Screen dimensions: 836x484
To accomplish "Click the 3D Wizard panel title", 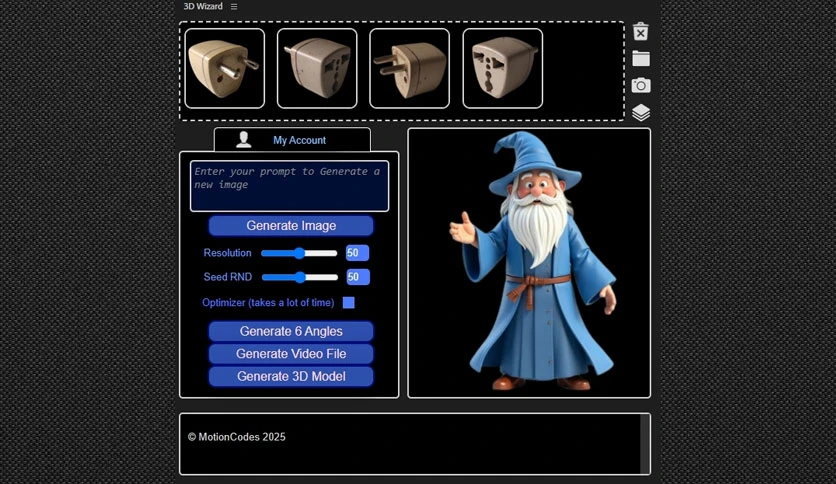I will click(x=203, y=6).
